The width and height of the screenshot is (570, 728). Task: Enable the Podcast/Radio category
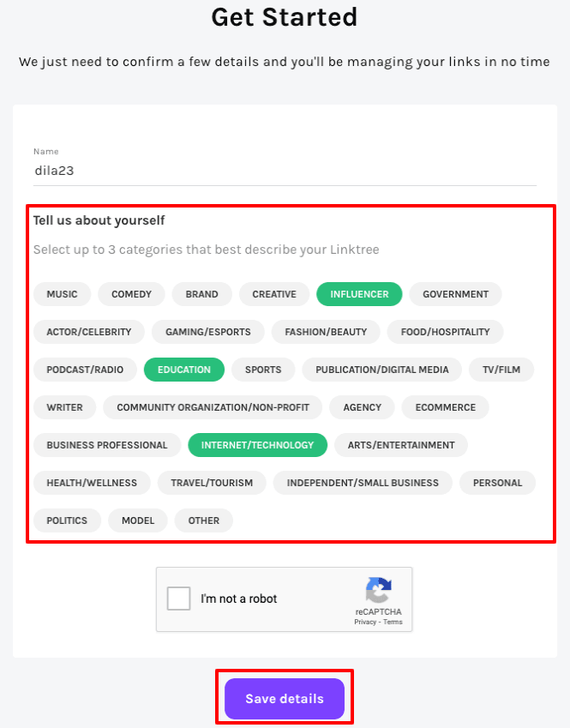pyautogui.click(x=85, y=370)
